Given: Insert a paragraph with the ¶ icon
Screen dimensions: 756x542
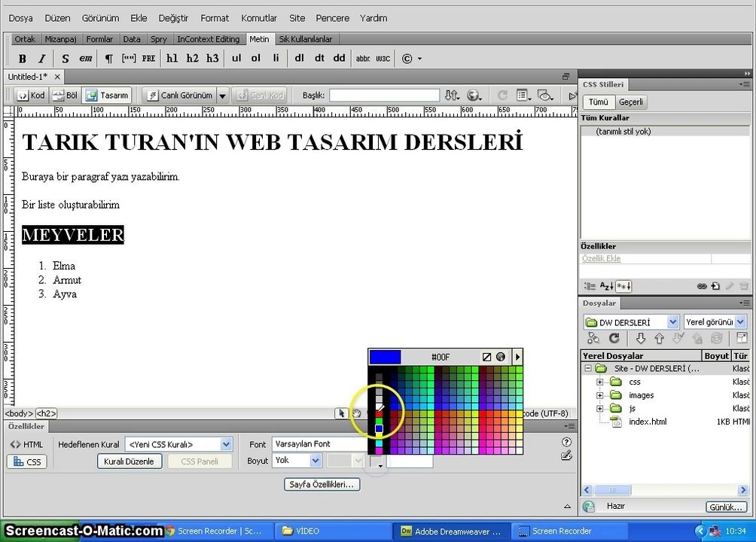Looking at the screenshot, I should (x=109, y=59).
